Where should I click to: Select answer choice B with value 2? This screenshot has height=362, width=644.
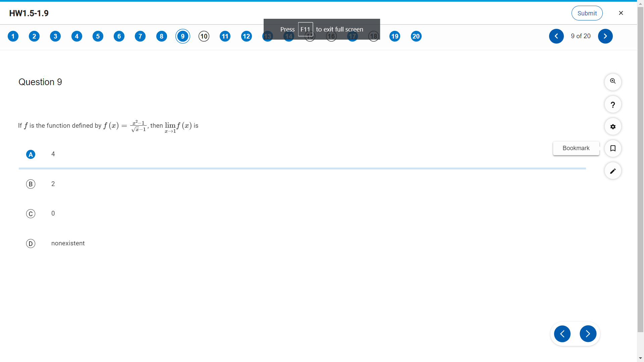coord(31,184)
